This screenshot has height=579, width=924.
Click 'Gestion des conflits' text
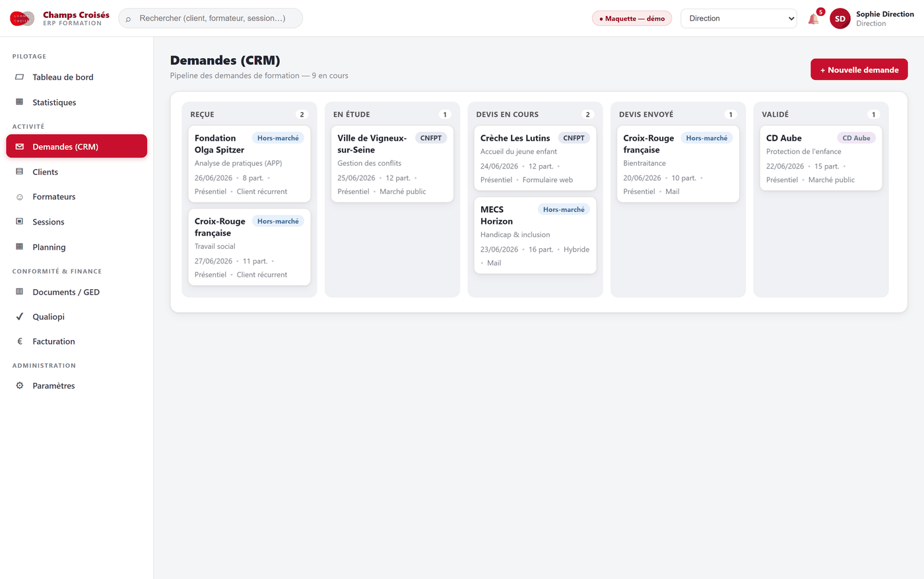[x=369, y=163]
